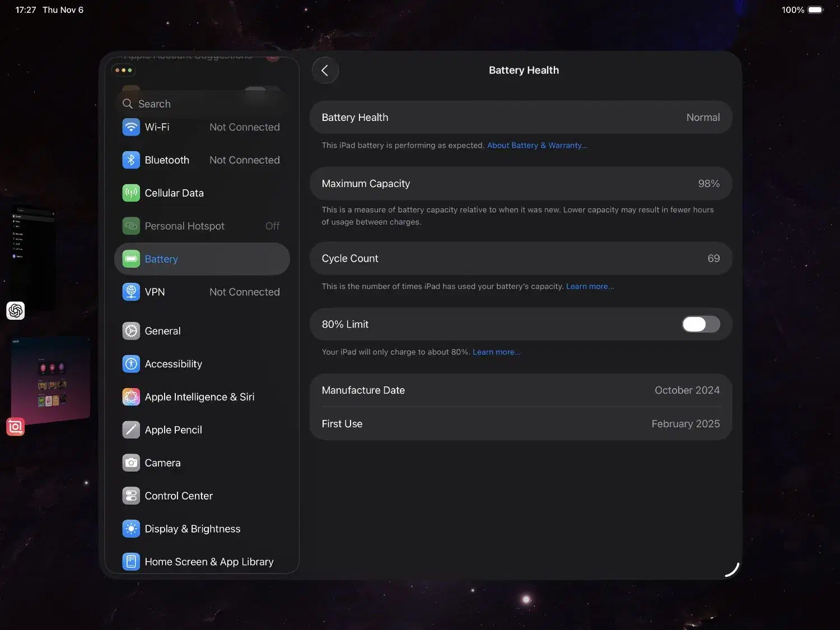The image size is (840, 630).
Task: Click the Control Center icon
Action: pos(131,496)
